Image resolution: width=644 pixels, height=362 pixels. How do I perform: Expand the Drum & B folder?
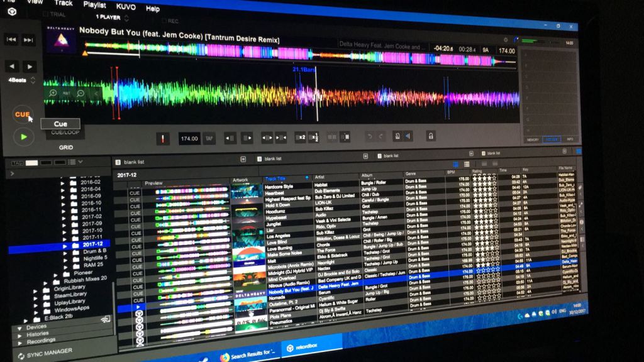pyautogui.click(x=65, y=253)
